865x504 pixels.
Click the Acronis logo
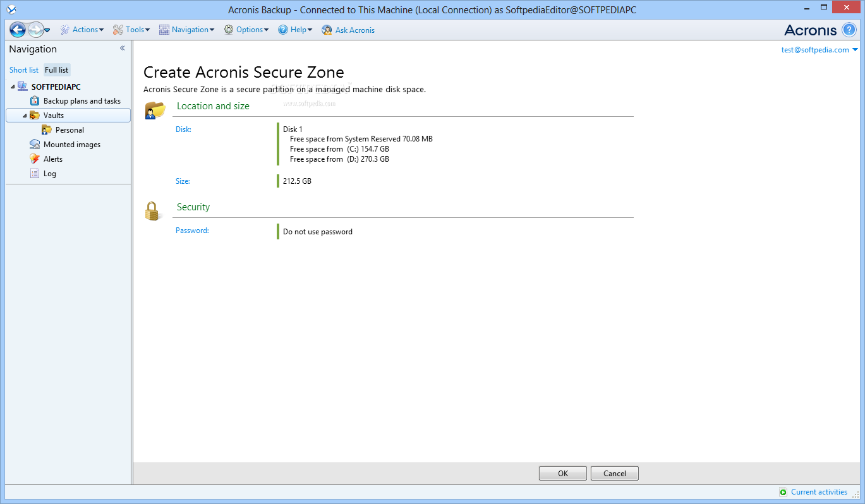pyautogui.click(x=811, y=30)
